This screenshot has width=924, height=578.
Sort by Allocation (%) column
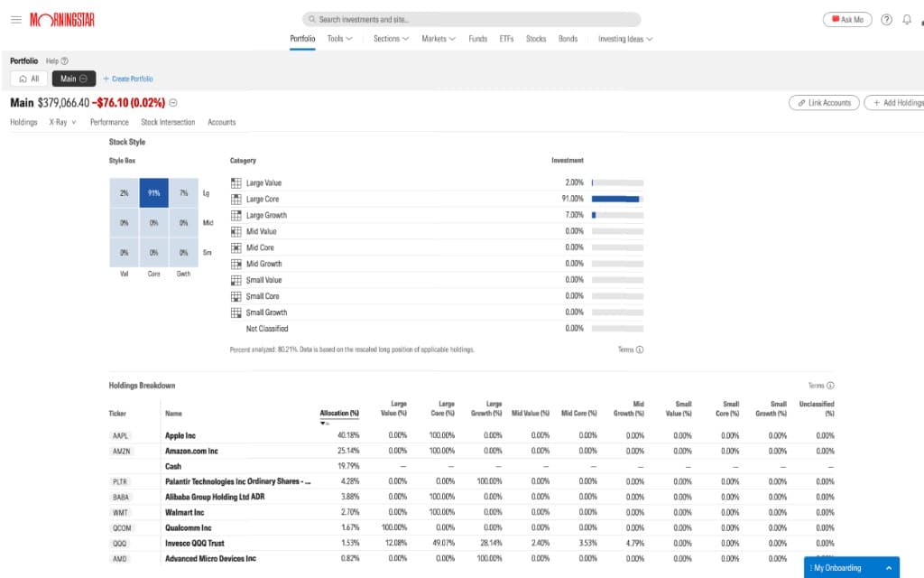[339, 414]
